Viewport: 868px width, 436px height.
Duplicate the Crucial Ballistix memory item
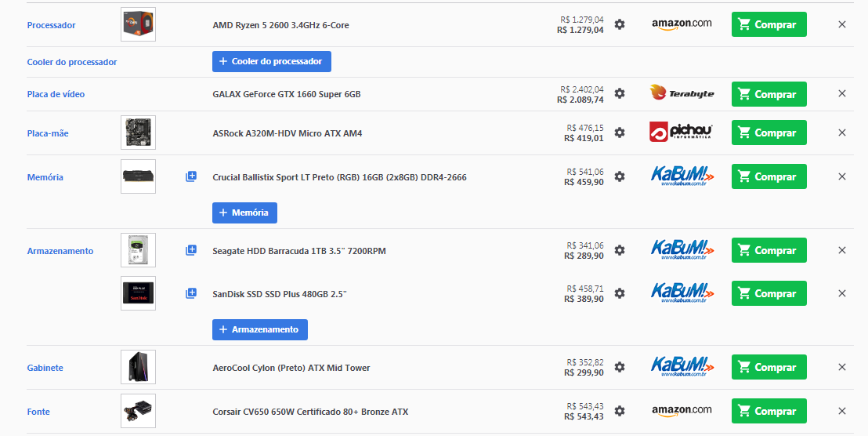click(190, 176)
